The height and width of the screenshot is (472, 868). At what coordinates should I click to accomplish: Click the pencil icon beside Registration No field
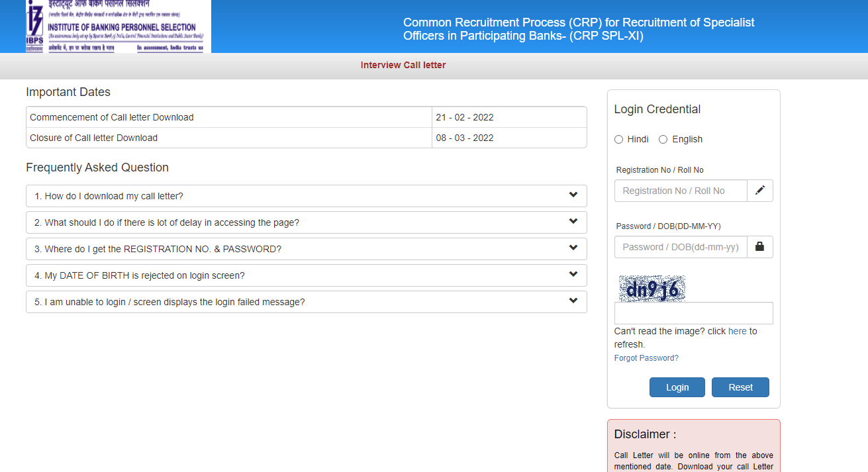tap(759, 191)
